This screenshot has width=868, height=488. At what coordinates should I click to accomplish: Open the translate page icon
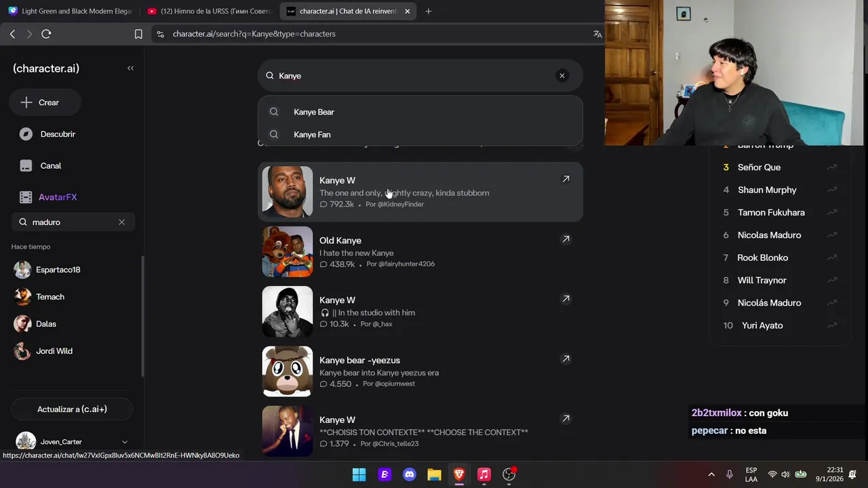point(597,34)
